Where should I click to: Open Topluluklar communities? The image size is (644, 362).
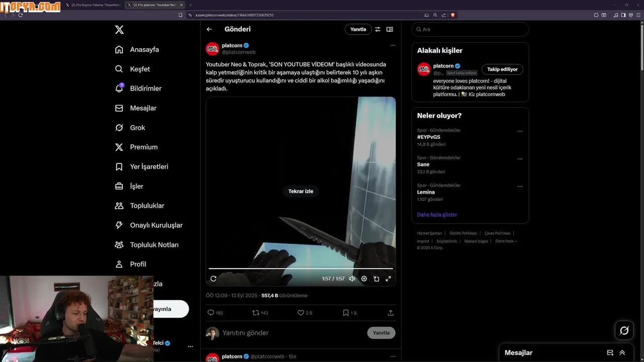(139, 206)
